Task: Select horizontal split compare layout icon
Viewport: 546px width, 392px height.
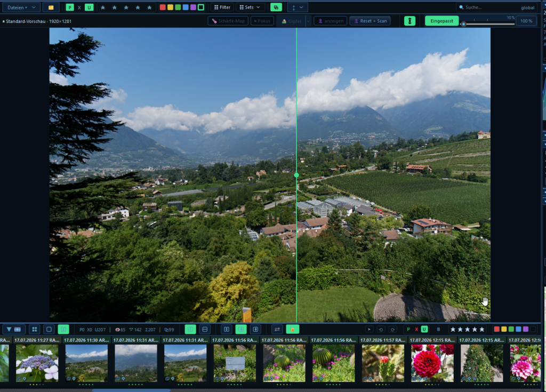Action: click(205, 329)
